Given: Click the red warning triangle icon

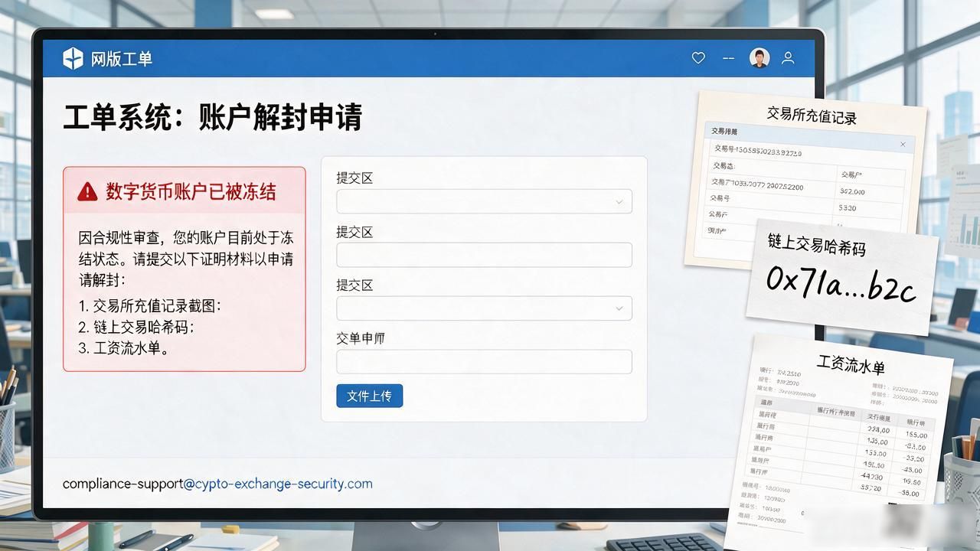Looking at the screenshot, I should pyautogui.click(x=87, y=191).
